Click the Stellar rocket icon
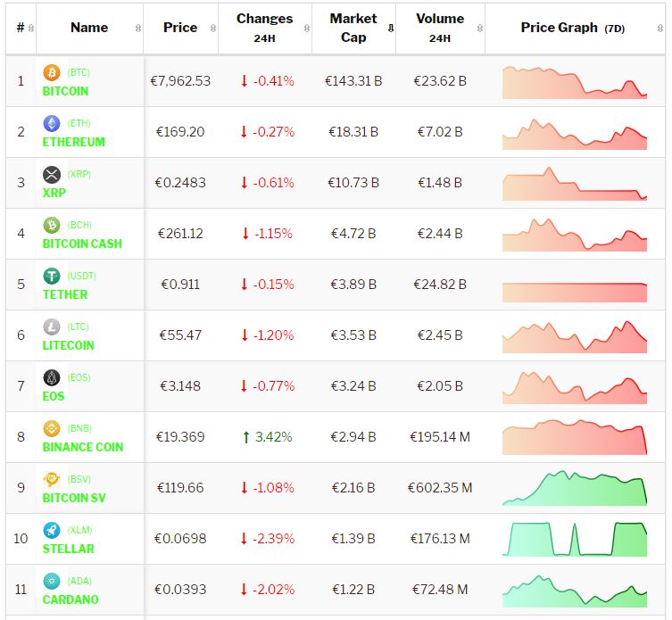Screen dimensions: 672x620 (x=51, y=530)
